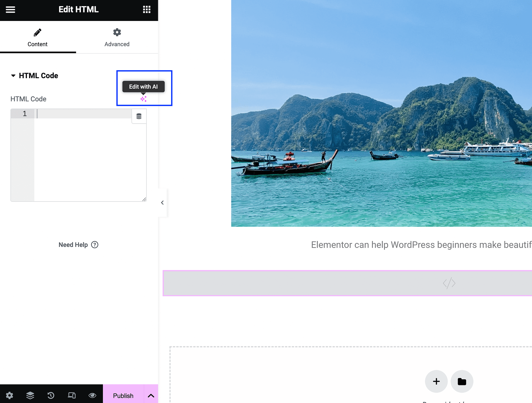Click the collapse panel arrow button
The image size is (532, 403).
(x=162, y=202)
